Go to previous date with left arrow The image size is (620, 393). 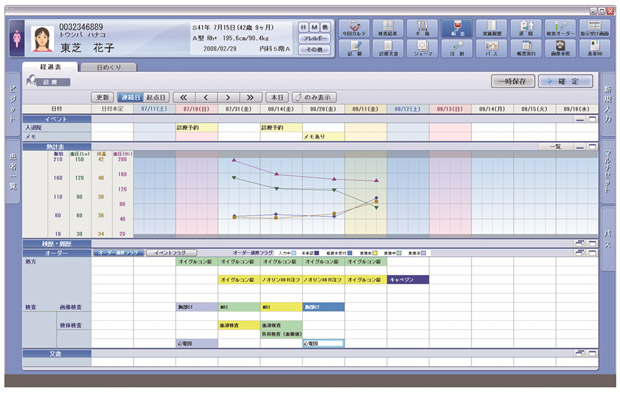point(206,97)
